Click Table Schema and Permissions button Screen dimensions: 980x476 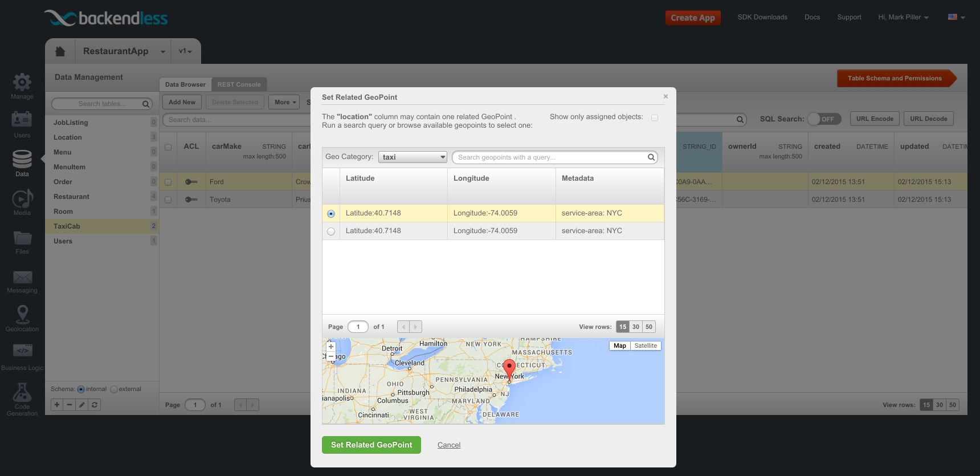click(896, 78)
